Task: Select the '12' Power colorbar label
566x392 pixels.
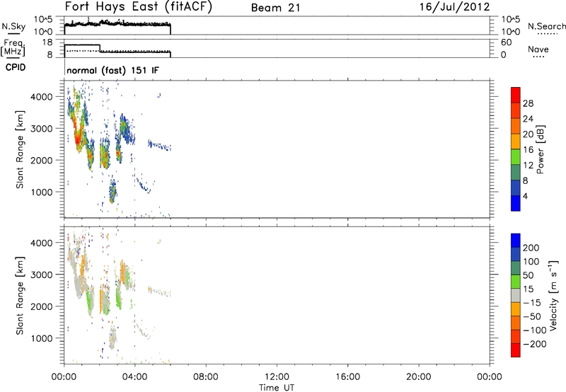Action: click(x=528, y=166)
